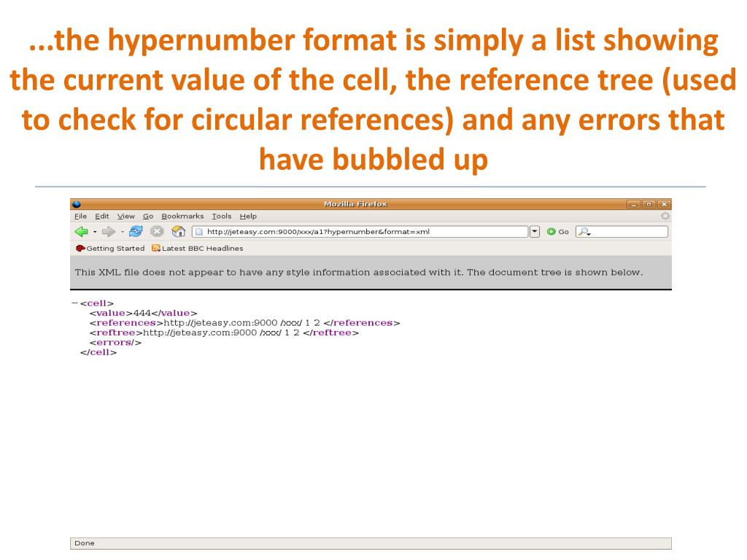Open the Back history dropdown arrow
Screen dimensions: 747x560
(95, 232)
